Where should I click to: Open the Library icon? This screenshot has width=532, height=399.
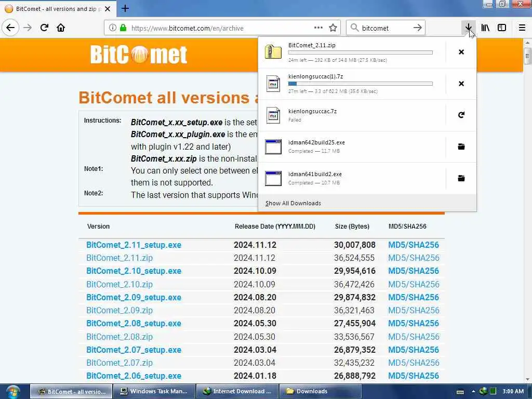485,28
